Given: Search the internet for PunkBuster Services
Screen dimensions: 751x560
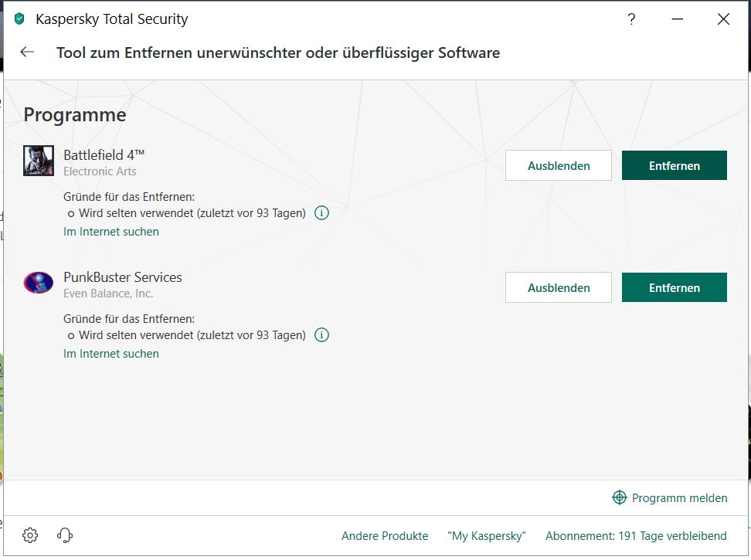Looking at the screenshot, I should click(x=111, y=354).
